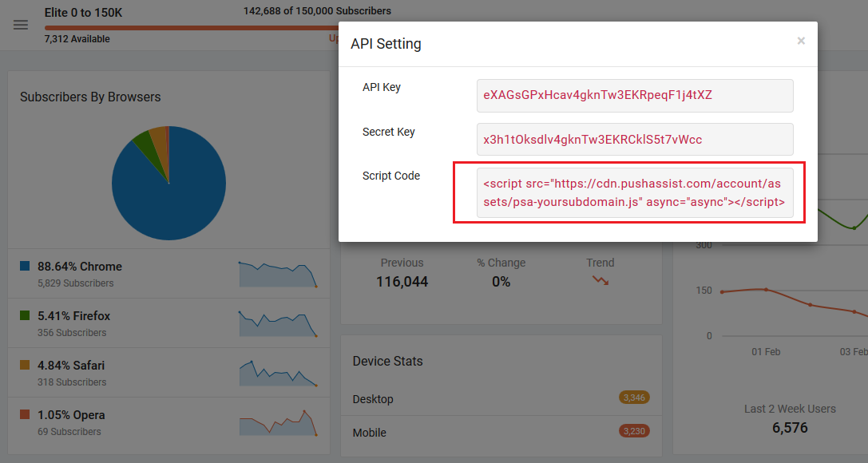Viewport: 868px width, 463px height.
Task: Click the green Firefox legend swatch
Action: point(25,315)
